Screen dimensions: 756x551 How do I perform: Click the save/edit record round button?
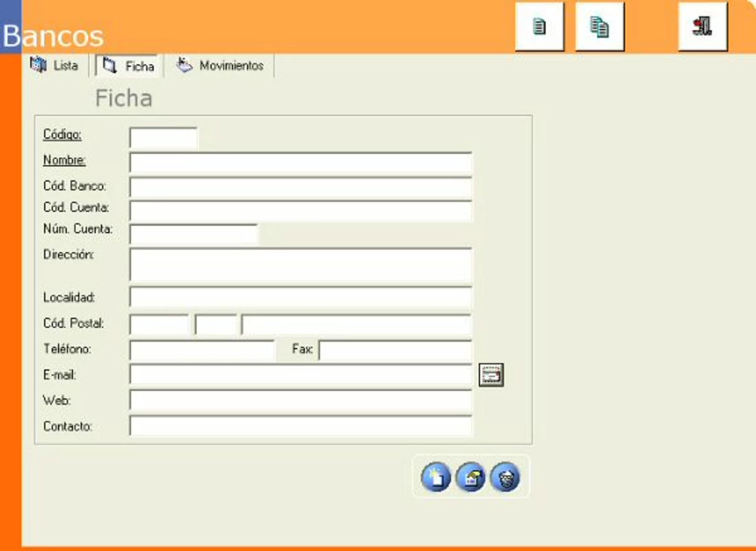470,477
